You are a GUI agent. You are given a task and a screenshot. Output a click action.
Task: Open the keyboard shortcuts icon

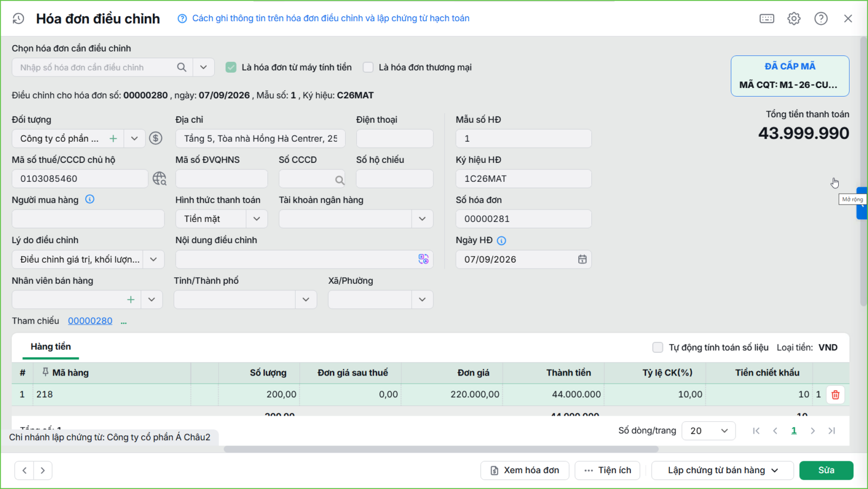(767, 18)
